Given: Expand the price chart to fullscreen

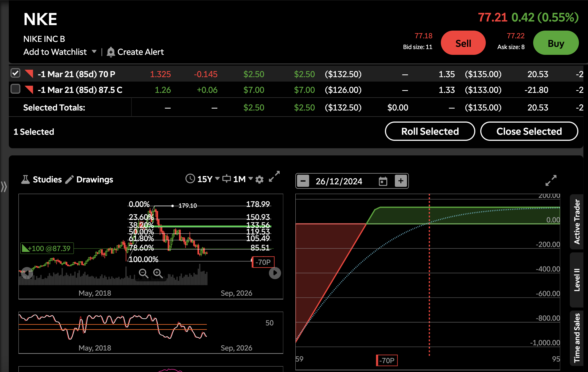Looking at the screenshot, I should pyautogui.click(x=274, y=176).
